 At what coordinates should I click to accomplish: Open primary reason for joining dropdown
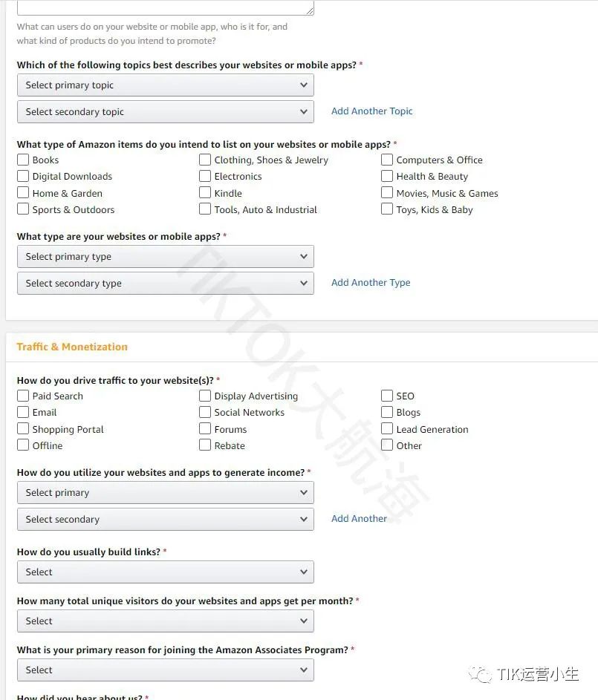tap(165, 670)
